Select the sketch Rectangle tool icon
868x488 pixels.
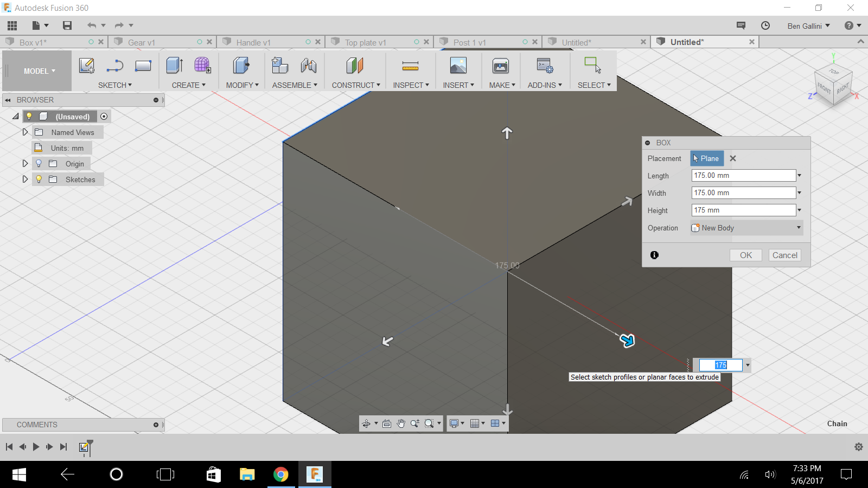tap(143, 66)
